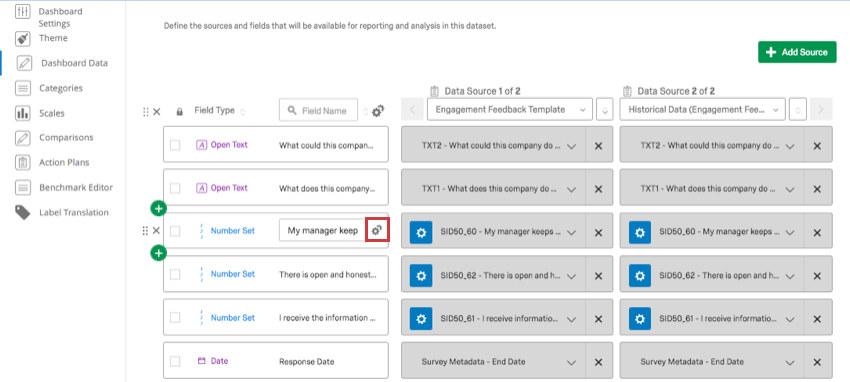Open recode settings for SID50_62 in Data Source 1
850x382 pixels.
tap(421, 275)
